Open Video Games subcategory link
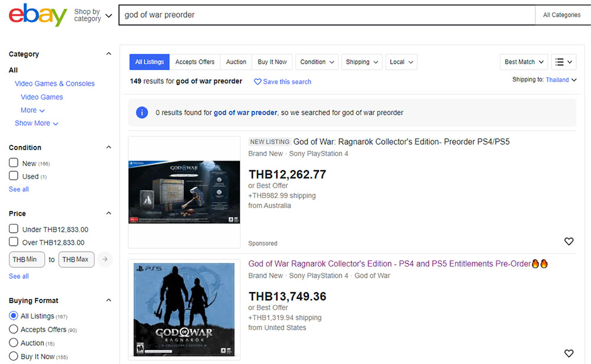The image size is (591, 364). click(x=42, y=97)
